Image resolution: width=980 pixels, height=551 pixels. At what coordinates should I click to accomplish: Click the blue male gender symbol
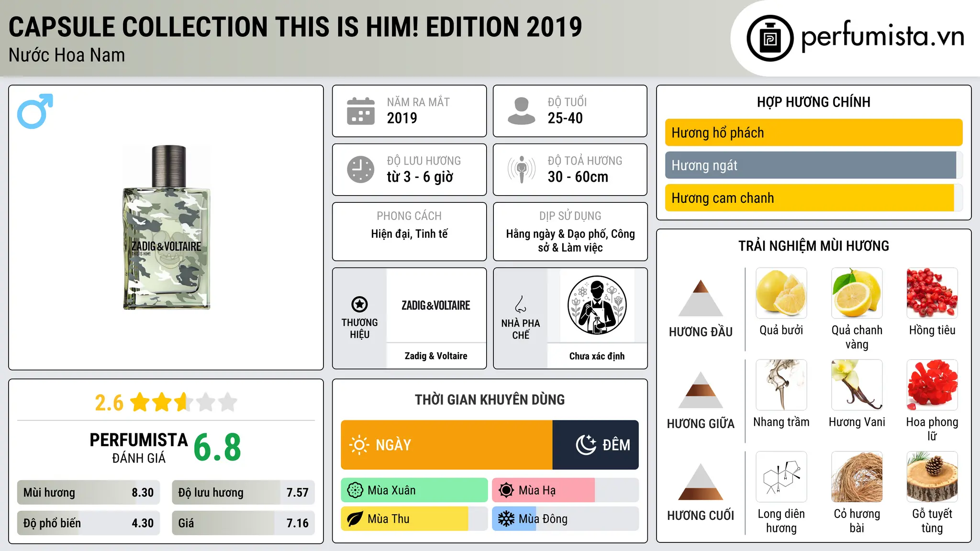tap(35, 111)
